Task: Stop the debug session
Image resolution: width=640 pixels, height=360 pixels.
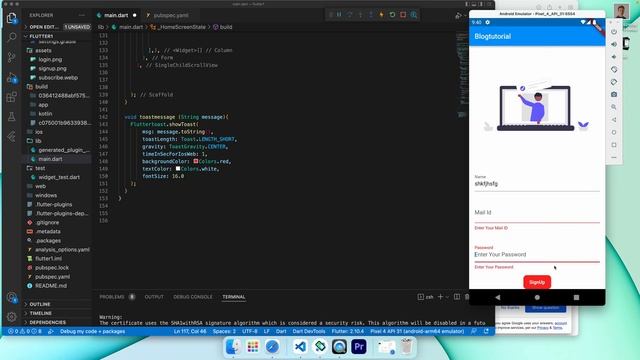Action: (x=403, y=15)
